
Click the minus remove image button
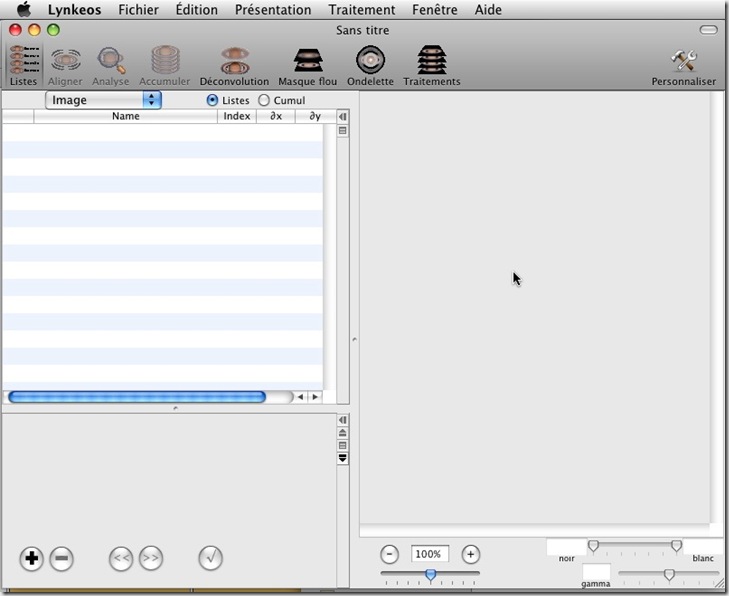[x=61, y=558]
